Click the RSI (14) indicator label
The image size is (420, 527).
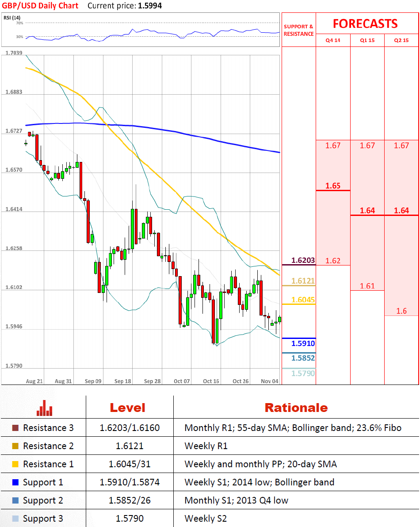coord(12,18)
